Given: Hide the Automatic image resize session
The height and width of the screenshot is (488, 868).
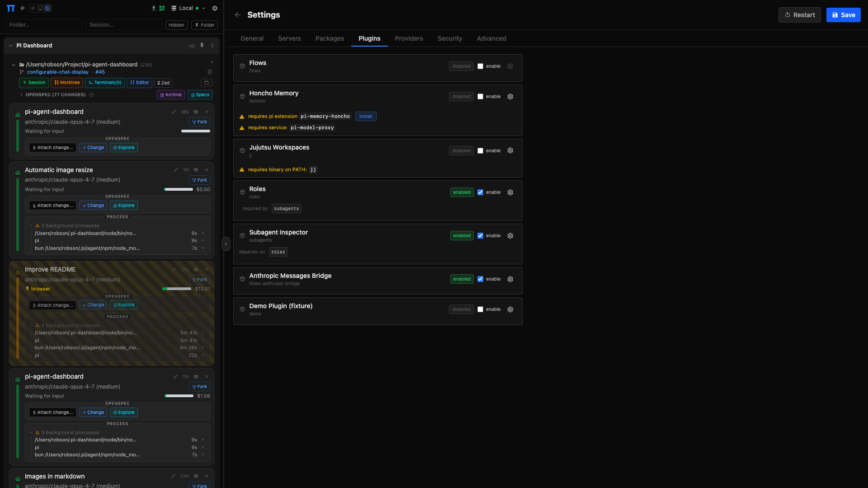Looking at the screenshot, I should (196, 170).
